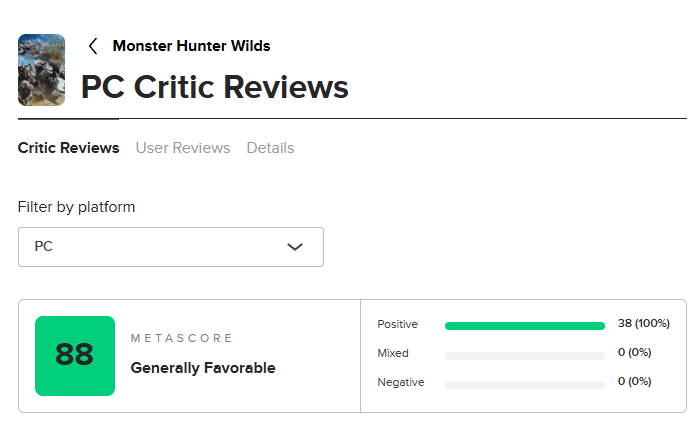The height and width of the screenshot is (429, 696).
Task: Click the Filter by platform label
Action: tap(76, 207)
